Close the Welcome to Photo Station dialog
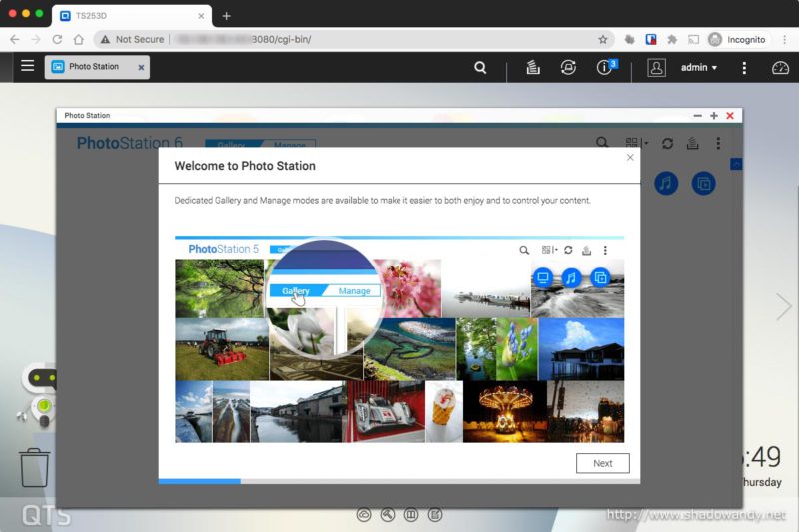Viewport: 799px width, 532px height. 630,157
